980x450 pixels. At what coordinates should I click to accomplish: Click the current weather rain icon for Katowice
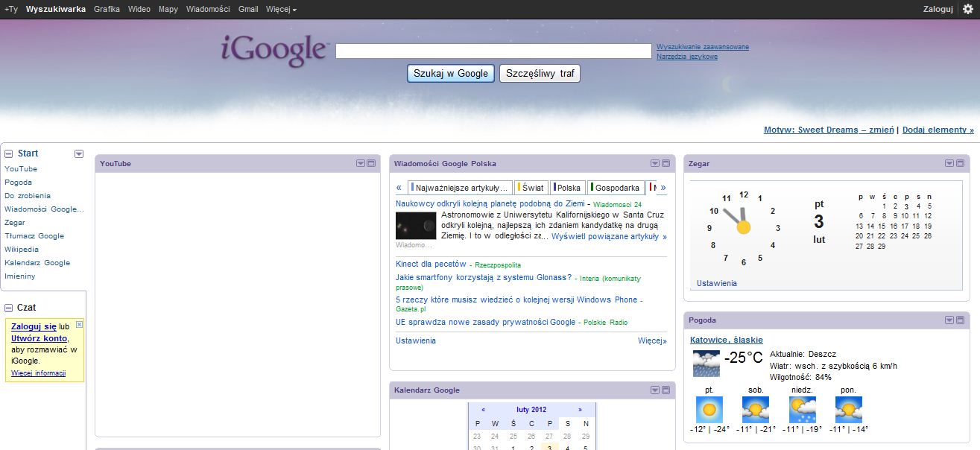[706, 363]
